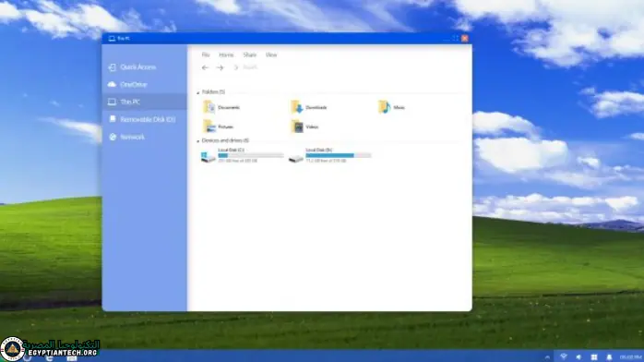
Task: Click the taskbar clock
Action: [x=630, y=357]
